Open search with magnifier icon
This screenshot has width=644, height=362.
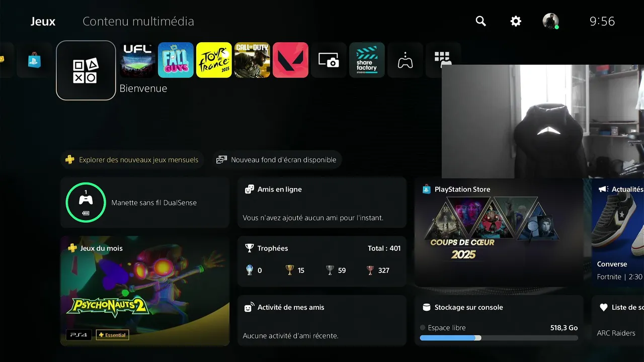pyautogui.click(x=481, y=21)
